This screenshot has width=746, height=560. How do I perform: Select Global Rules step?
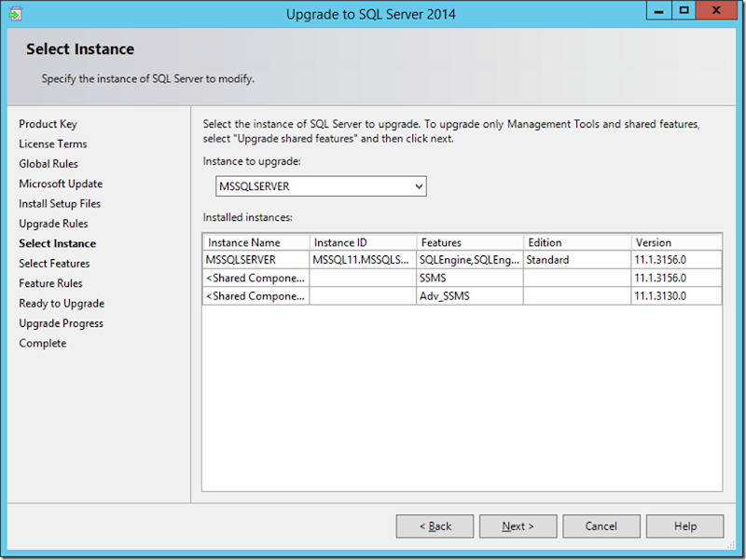click(48, 164)
